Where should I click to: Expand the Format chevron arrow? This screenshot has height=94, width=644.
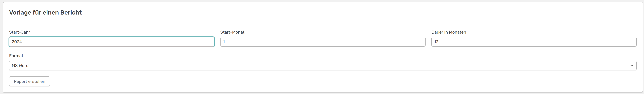631,65
